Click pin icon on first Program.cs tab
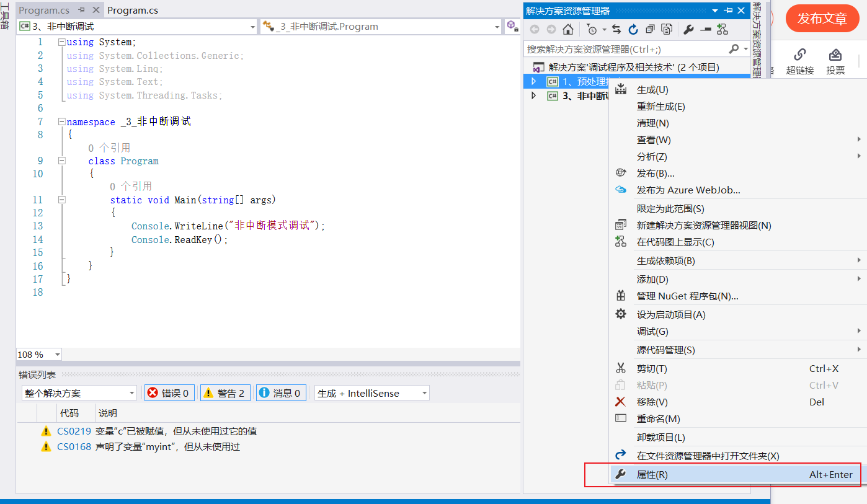 pyautogui.click(x=81, y=11)
